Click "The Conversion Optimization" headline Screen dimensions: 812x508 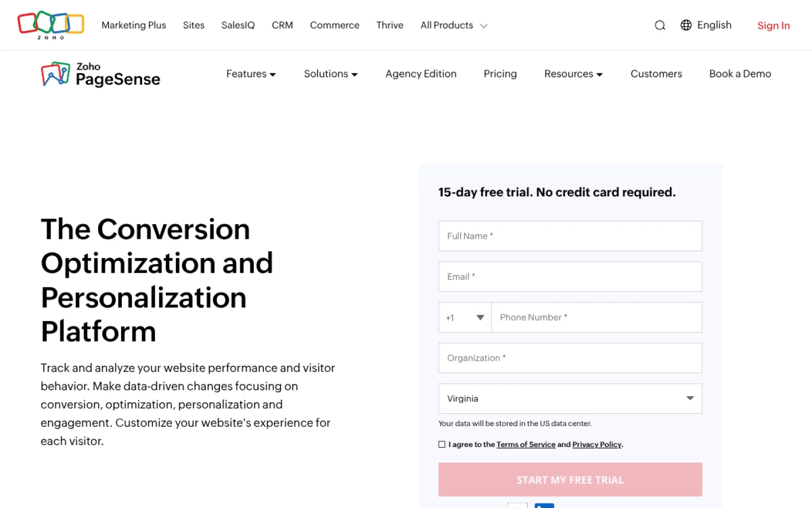[x=157, y=280]
